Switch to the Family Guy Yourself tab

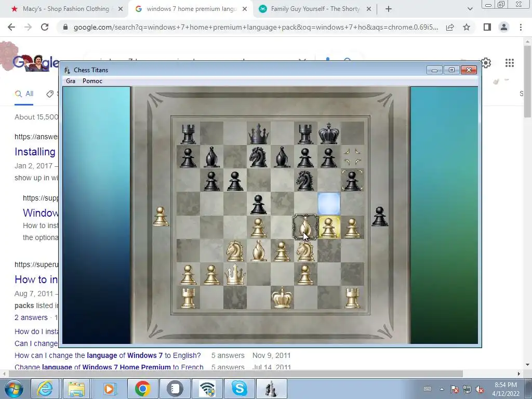315,9
